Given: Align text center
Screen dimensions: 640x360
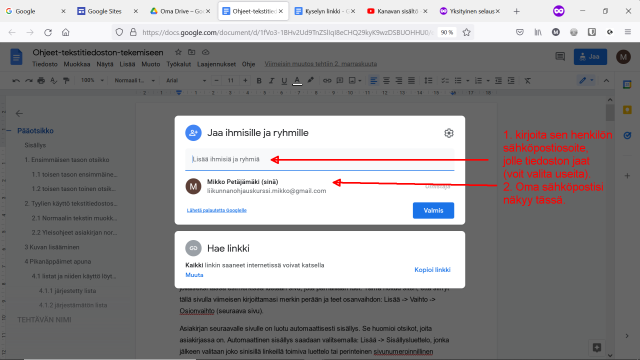Looking at the screenshot, I should (x=386, y=81).
